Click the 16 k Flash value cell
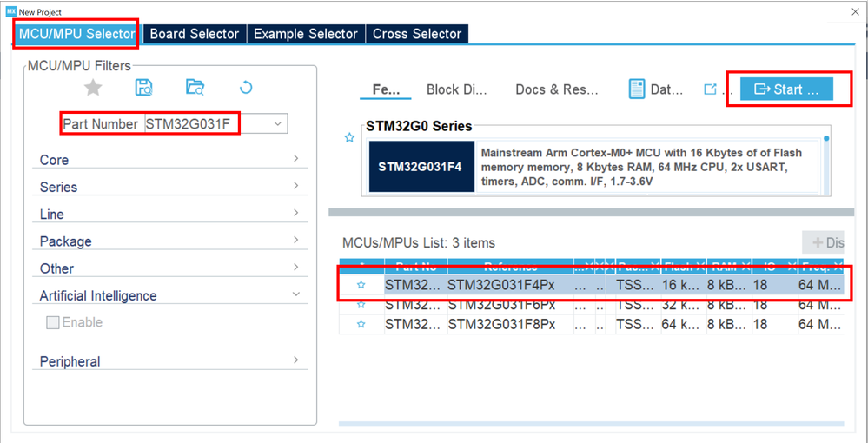The width and height of the screenshot is (868, 443). point(684,285)
